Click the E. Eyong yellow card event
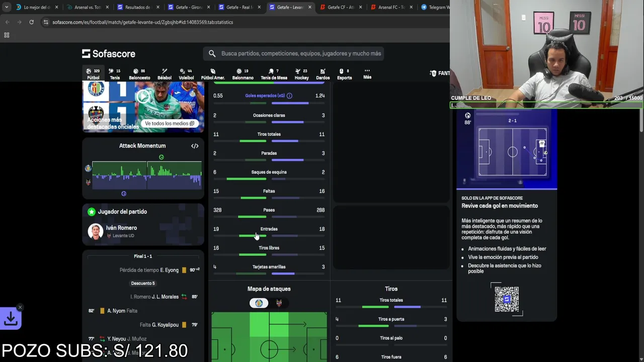 (143, 270)
